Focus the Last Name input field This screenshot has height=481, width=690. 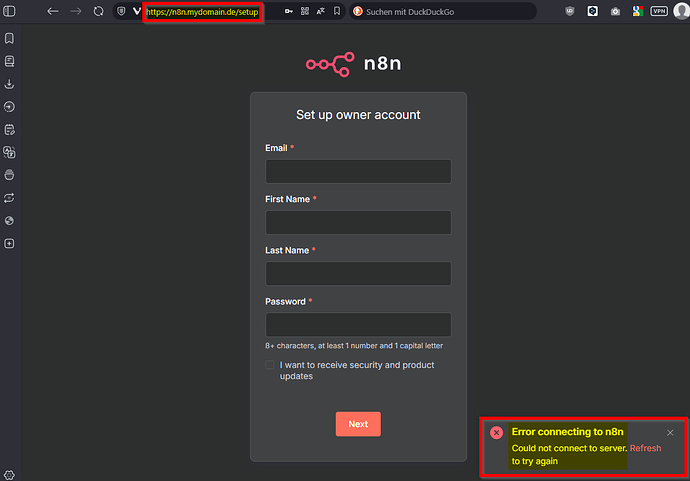tap(358, 274)
